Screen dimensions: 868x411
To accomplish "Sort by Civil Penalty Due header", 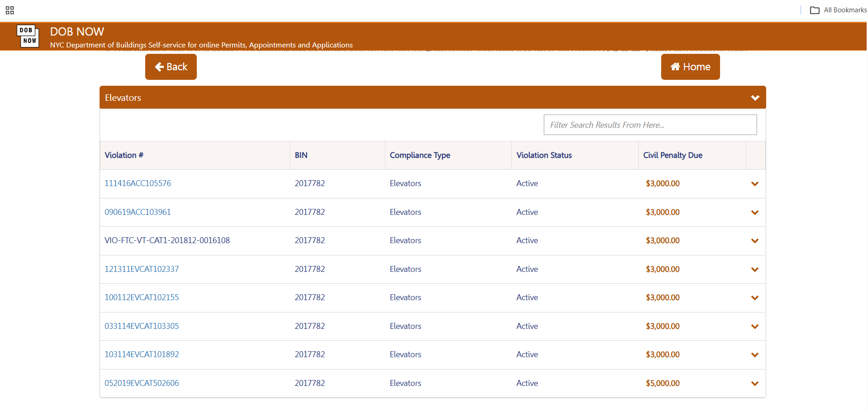I will tap(673, 155).
